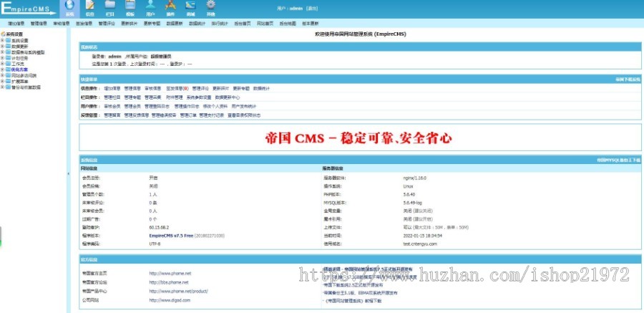The image size is (644, 313).
Task: Log out via the 退出 link
Action: click(312, 8)
